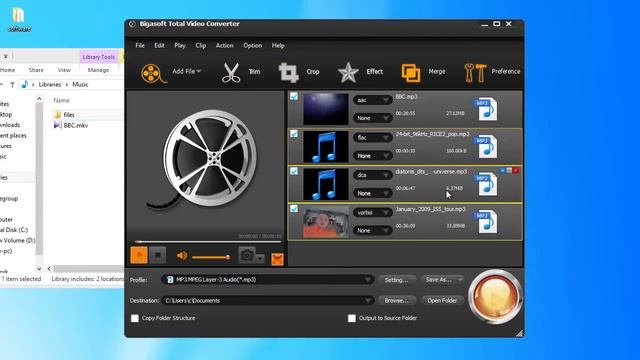This screenshot has height=360, width=640.
Task: Uncheck the BBC.mp3 item checkbox
Action: [294, 96]
